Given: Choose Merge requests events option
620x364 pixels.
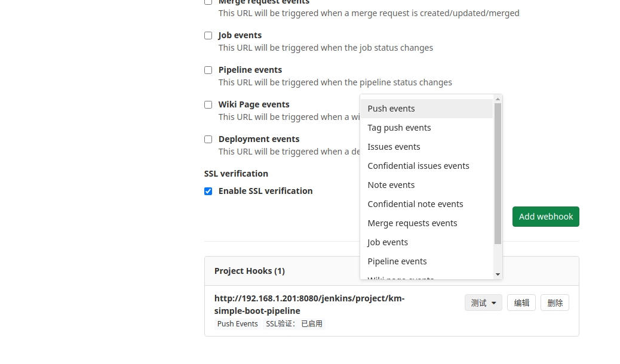Looking at the screenshot, I should pos(412,223).
